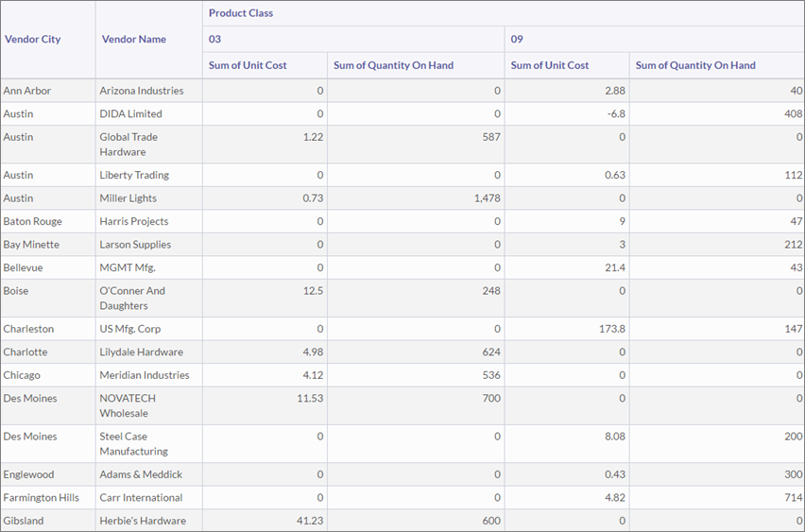Click the DIDA Limited vendor cell
Viewport: 805px width, 532px height.
point(130,113)
